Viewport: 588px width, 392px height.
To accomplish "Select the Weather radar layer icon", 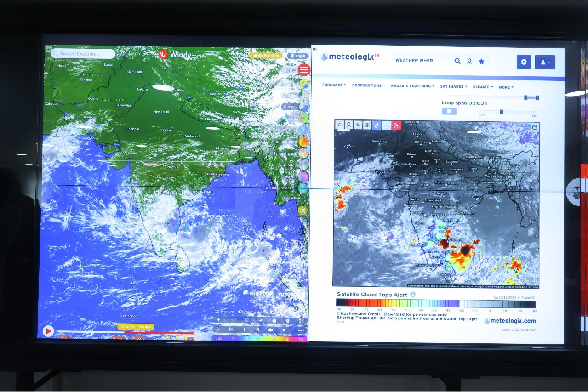I will (x=304, y=84).
